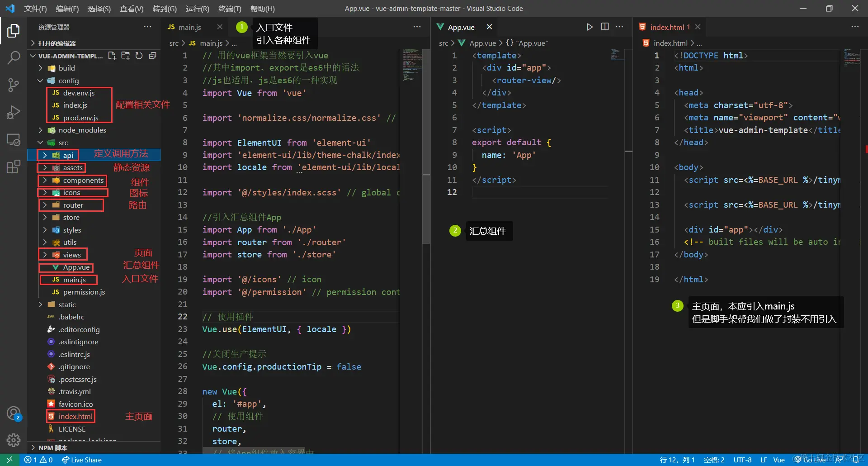This screenshot has height=466, width=868.
Task: Collapse all folders in explorer
Action: click(153, 56)
